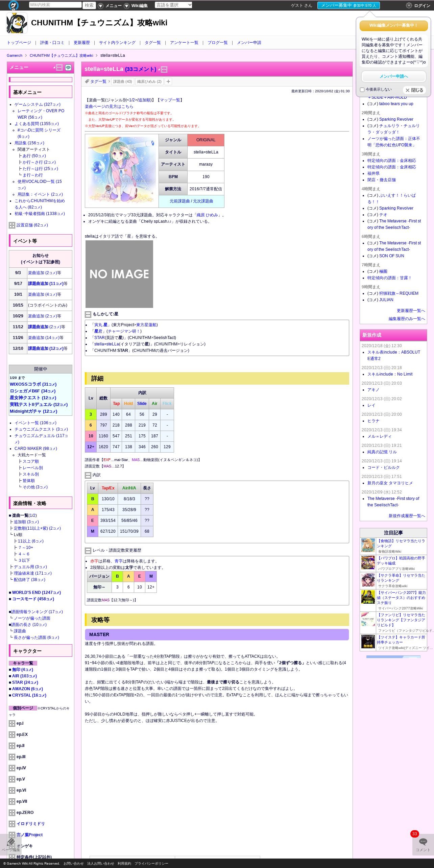This screenshot has height=868, width=434.
Task: Click the 織原ひめみ (2) tag
Action: point(149,81)
